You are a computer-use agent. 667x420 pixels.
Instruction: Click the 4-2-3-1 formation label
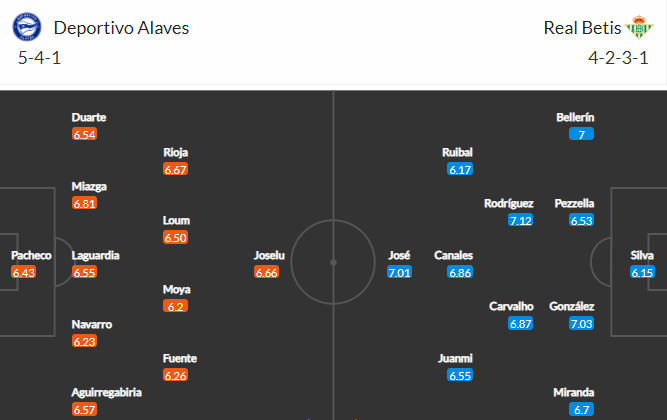coord(618,58)
